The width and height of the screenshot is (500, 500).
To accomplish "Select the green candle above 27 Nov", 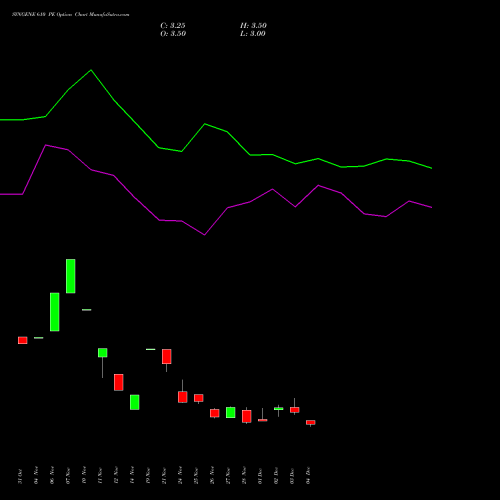I will (x=231, y=412).
